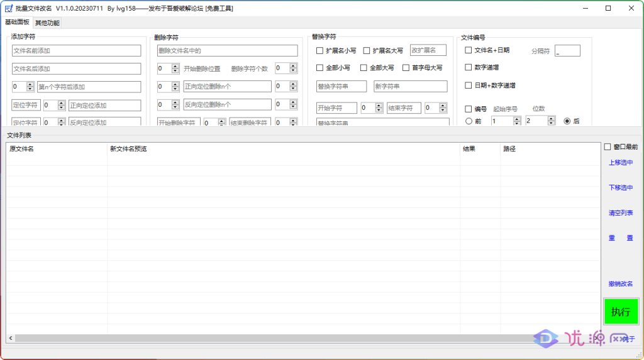
Task: Check the 文件名+日期 option
Action: (x=468, y=50)
